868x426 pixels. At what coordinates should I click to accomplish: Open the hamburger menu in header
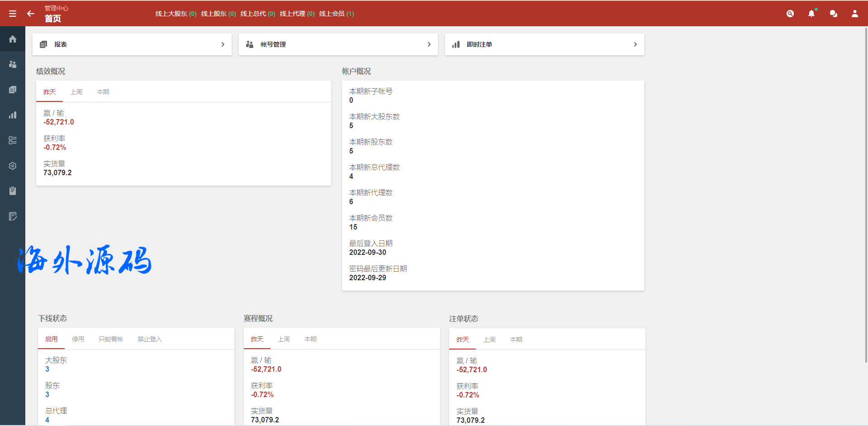(13, 14)
